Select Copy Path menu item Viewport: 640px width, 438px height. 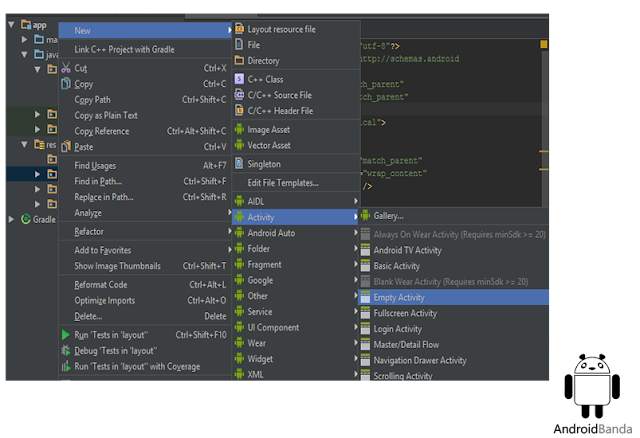pyautogui.click(x=145, y=100)
